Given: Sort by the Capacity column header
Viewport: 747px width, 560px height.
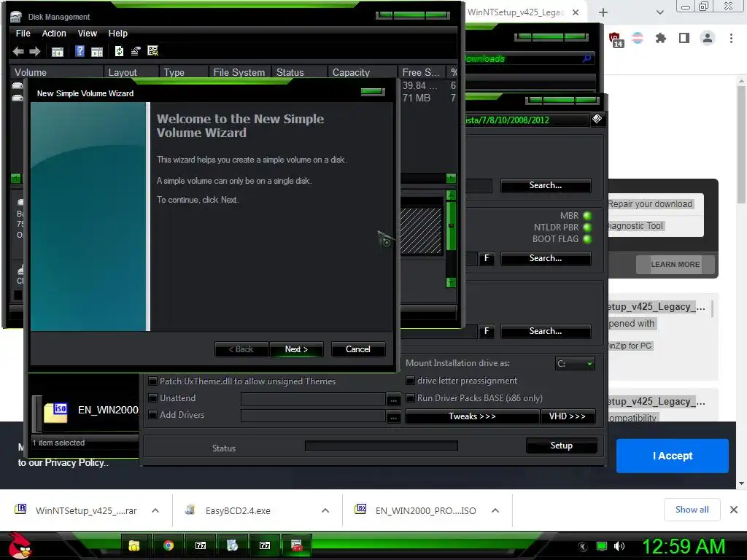Looking at the screenshot, I should pos(362,72).
